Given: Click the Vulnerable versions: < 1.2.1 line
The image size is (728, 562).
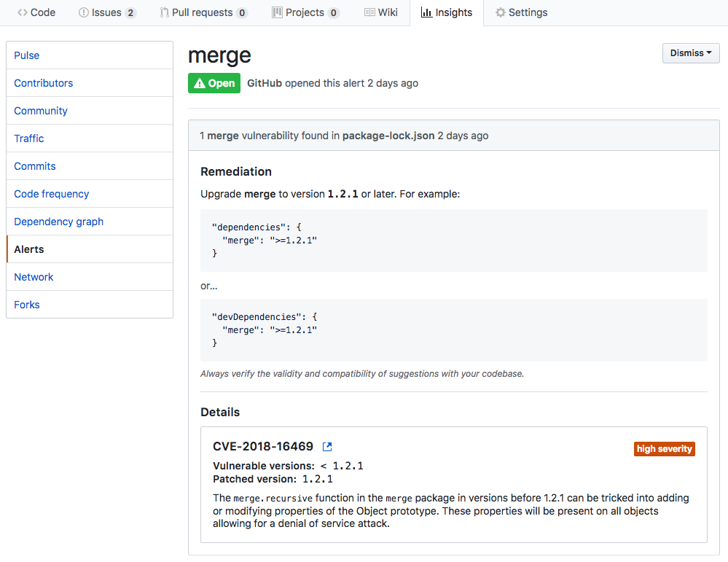Looking at the screenshot, I should coord(288,466).
